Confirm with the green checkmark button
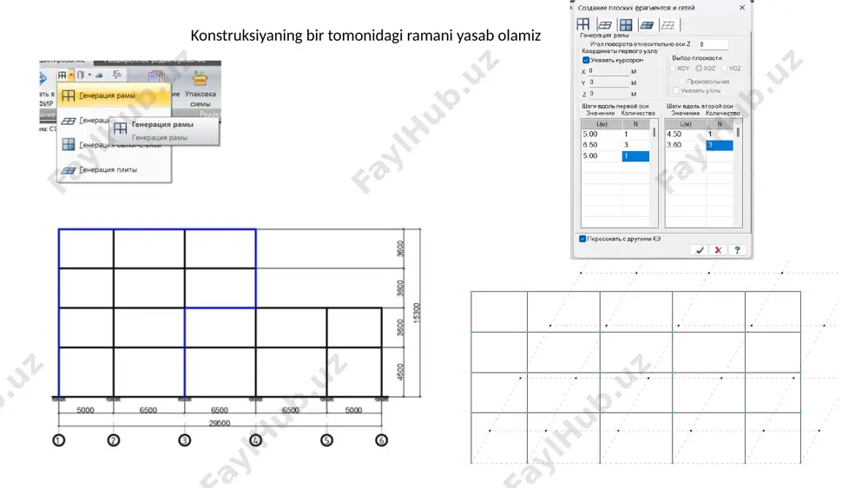This screenshot has width=868, height=488. 700,250
